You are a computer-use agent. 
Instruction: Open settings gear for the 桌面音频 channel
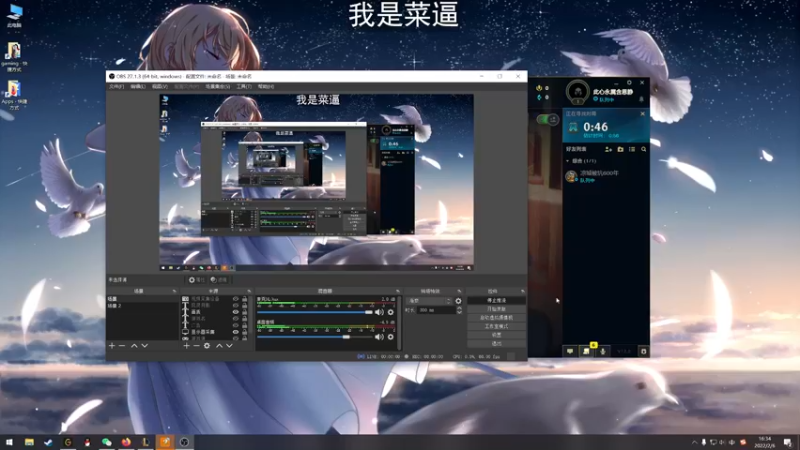[391, 337]
